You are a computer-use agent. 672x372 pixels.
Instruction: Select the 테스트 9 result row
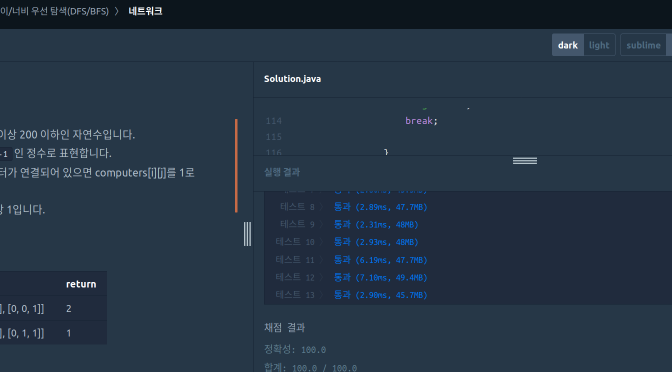[x=349, y=225]
